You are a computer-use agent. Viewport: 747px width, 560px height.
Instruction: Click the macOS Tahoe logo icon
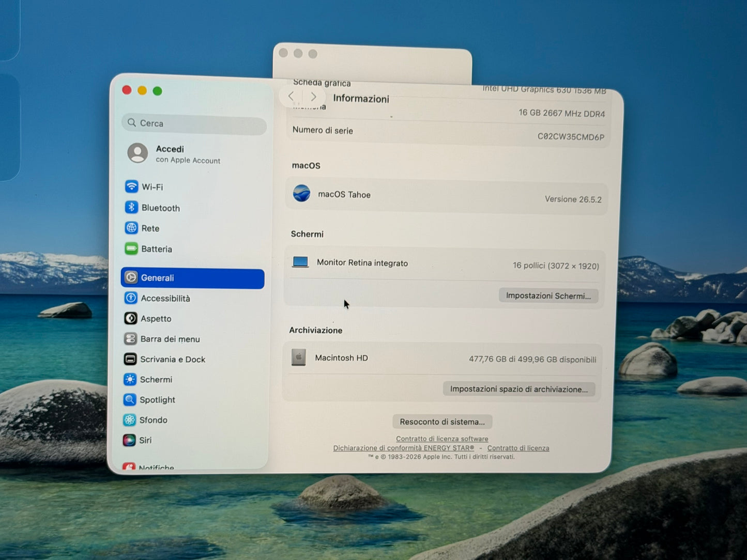tap(302, 193)
